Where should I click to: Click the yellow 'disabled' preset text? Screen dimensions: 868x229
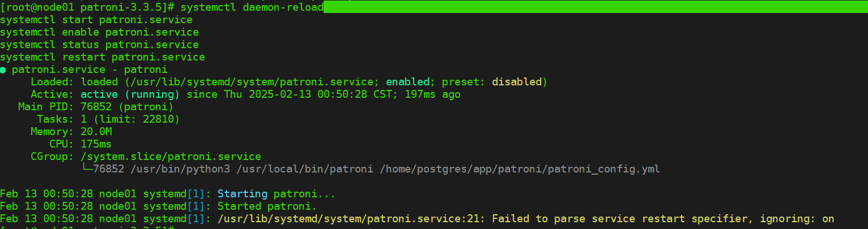coord(516,82)
